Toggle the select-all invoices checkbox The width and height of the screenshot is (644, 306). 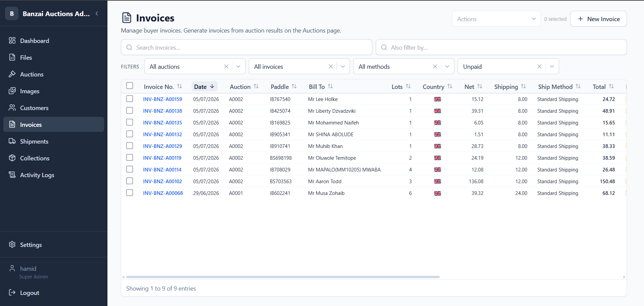pos(130,86)
